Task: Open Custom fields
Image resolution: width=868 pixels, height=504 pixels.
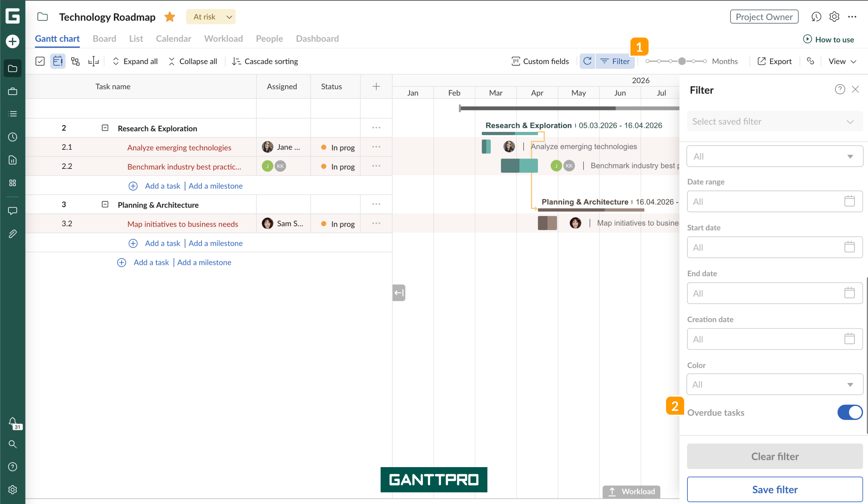Action: [540, 61]
